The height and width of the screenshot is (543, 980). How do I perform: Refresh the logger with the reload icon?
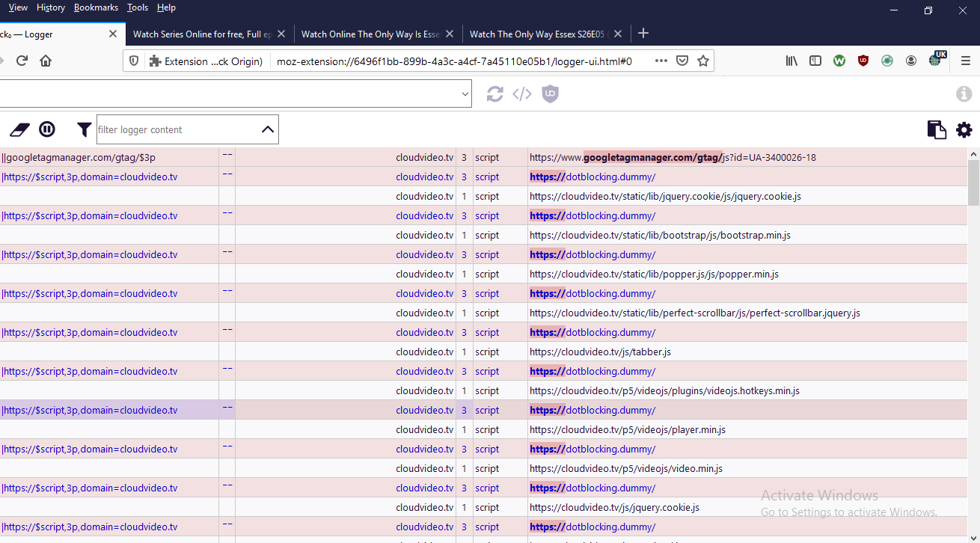click(494, 93)
